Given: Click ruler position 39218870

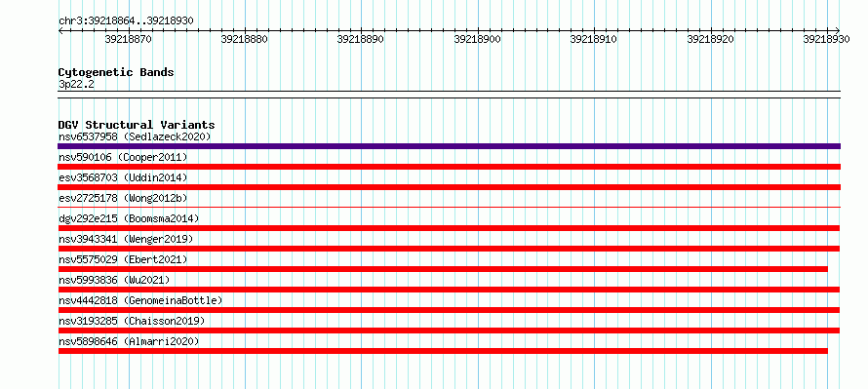Looking at the screenshot, I should click(x=128, y=39).
